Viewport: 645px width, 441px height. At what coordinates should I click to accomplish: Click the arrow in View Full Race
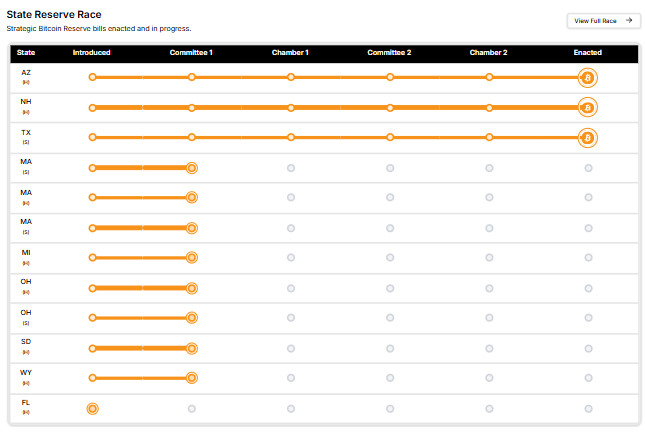(x=627, y=19)
